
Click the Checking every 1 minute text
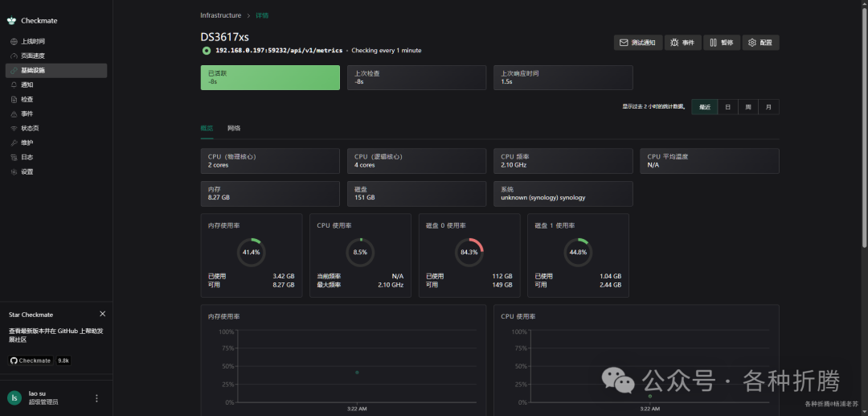387,51
